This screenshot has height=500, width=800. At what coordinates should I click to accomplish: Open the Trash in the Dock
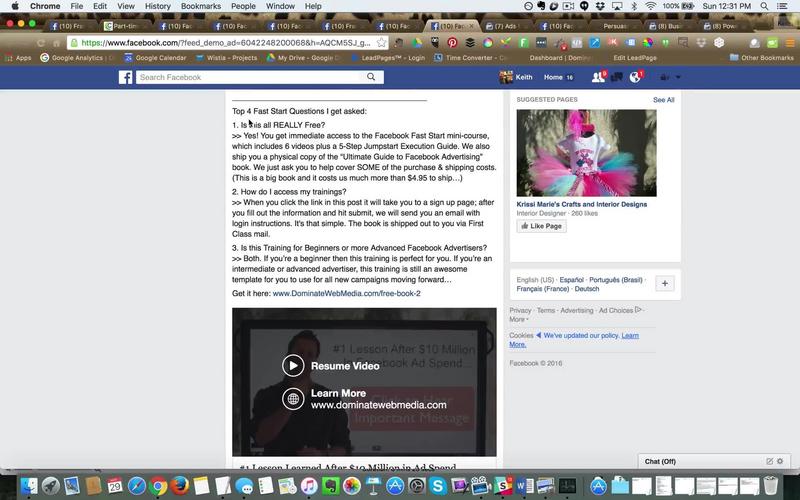coord(771,486)
